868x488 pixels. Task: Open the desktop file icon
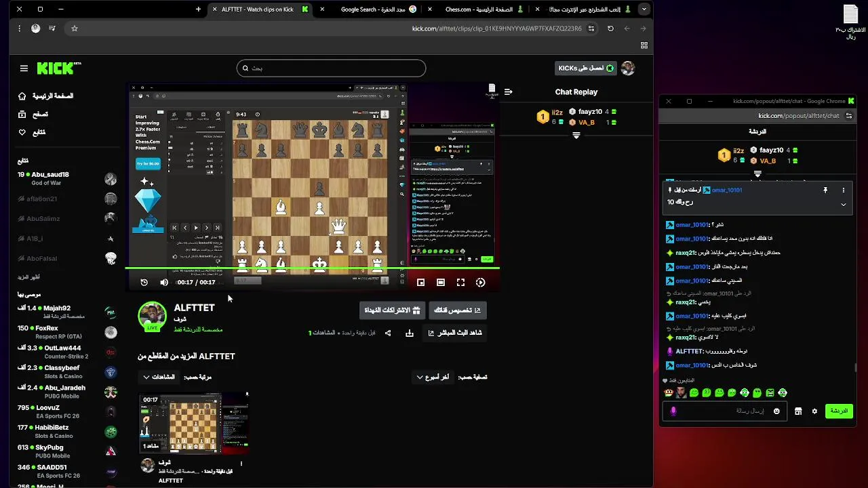(850, 22)
